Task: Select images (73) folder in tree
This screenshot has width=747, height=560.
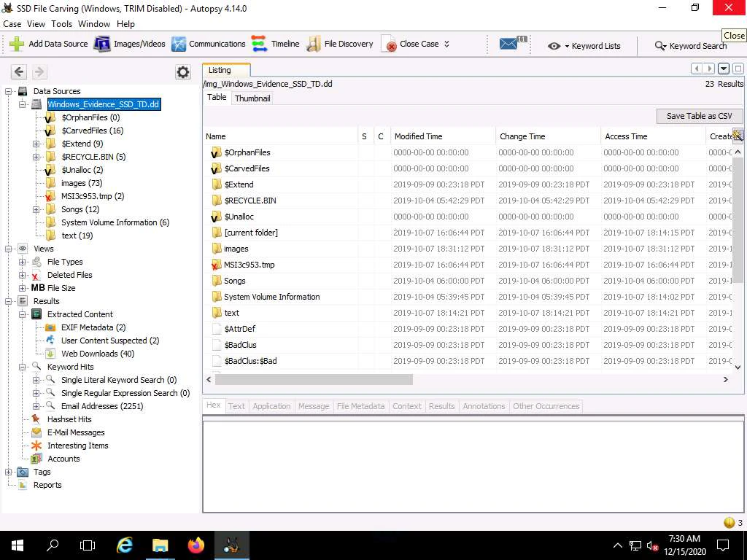Action: pos(82,183)
